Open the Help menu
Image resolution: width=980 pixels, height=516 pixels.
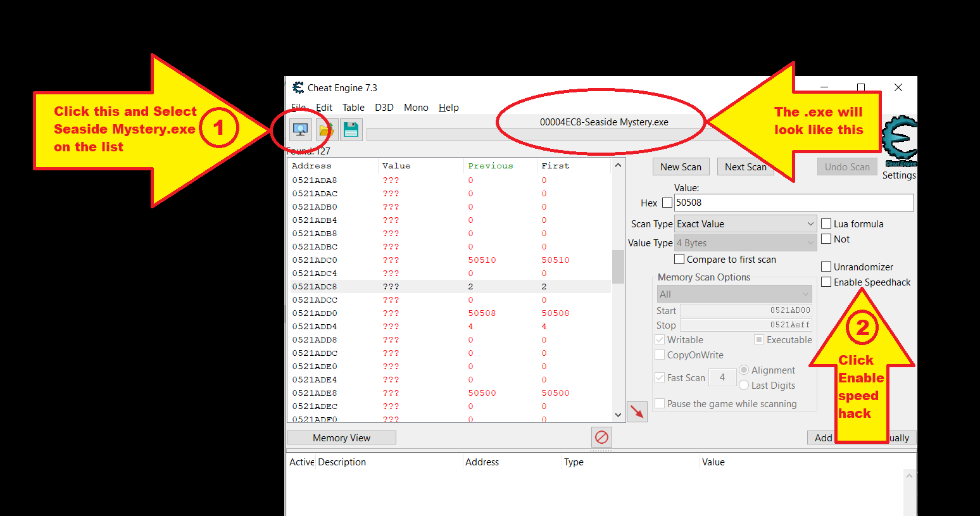pyautogui.click(x=448, y=108)
